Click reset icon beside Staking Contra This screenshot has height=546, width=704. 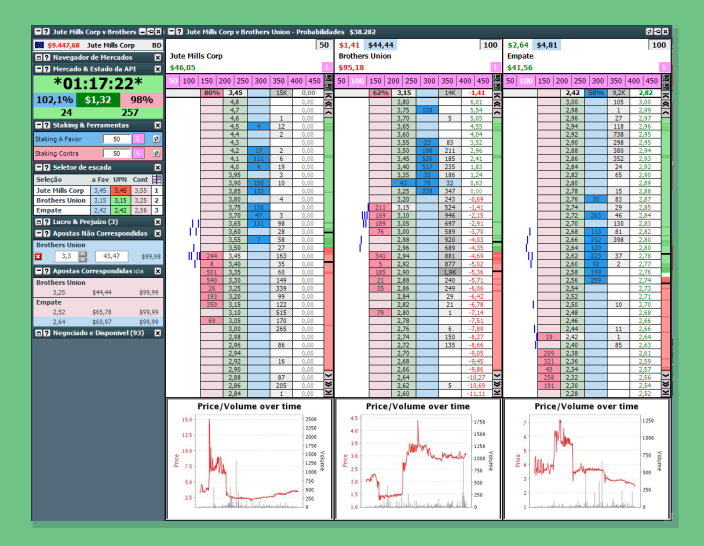pos(156,154)
